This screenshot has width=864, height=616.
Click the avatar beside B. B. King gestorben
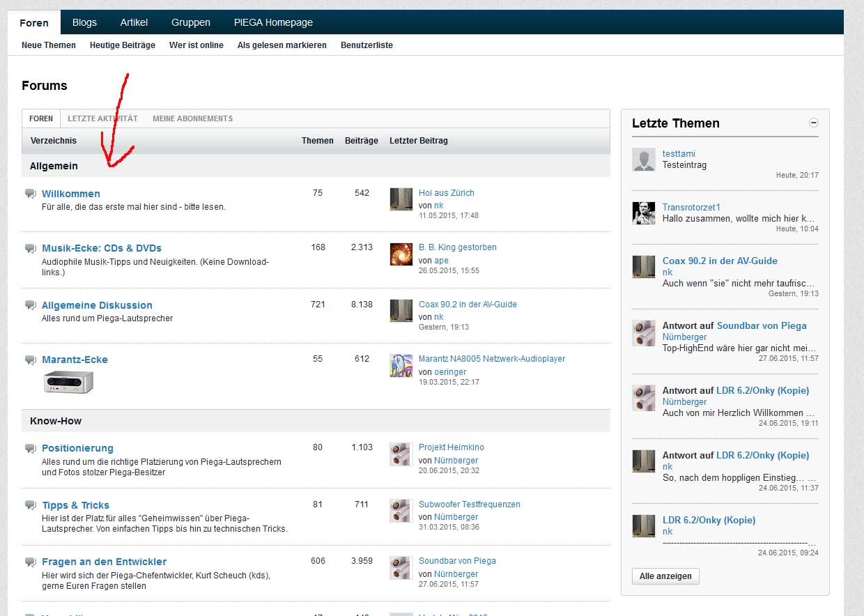coord(401,254)
